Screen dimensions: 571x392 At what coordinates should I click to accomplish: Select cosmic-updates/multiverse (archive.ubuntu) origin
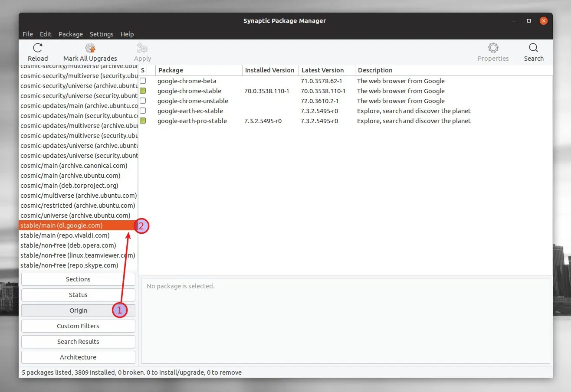click(x=78, y=126)
